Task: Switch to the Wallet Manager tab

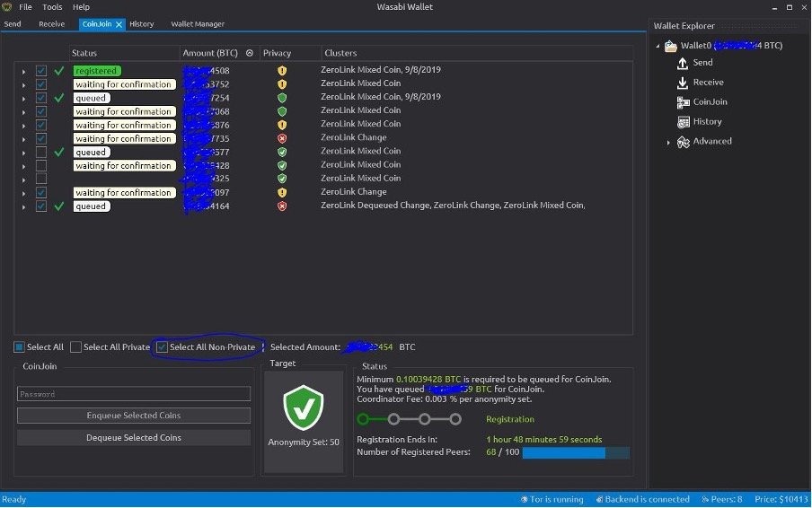Action: coord(198,24)
